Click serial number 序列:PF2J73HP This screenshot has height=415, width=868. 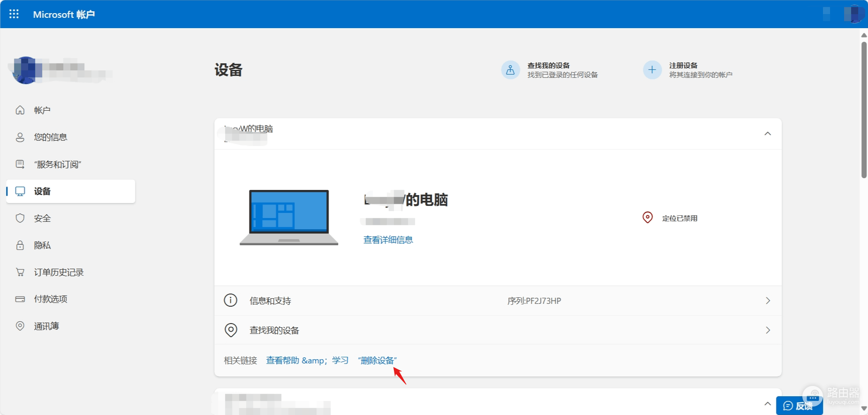click(534, 301)
